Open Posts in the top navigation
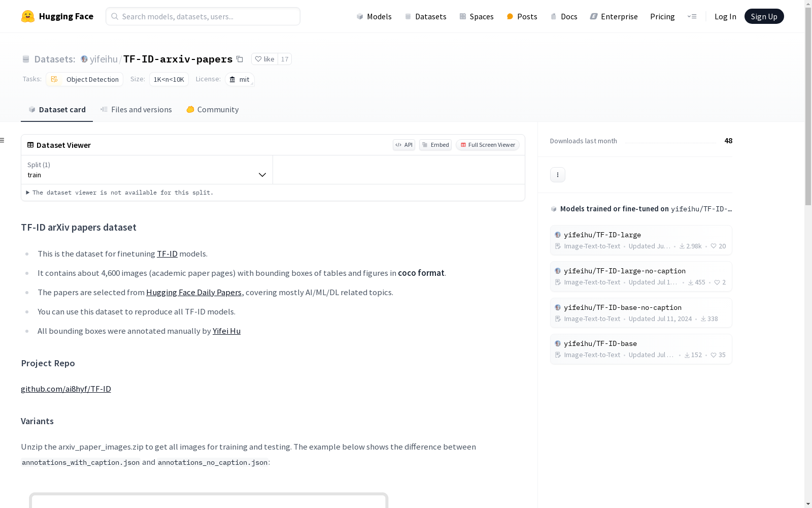This screenshot has width=812, height=508. point(522,16)
